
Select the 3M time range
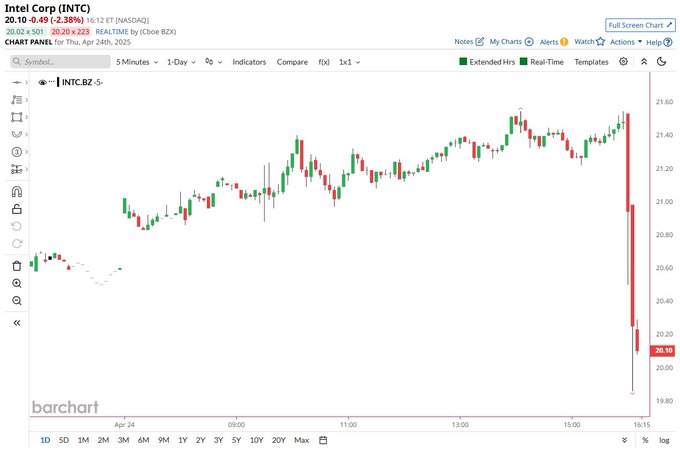click(x=123, y=440)
